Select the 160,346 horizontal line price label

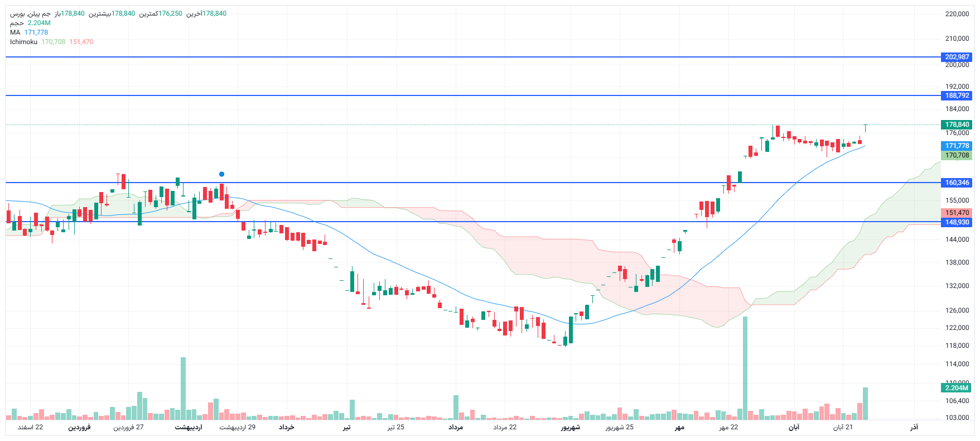point(957,183)
